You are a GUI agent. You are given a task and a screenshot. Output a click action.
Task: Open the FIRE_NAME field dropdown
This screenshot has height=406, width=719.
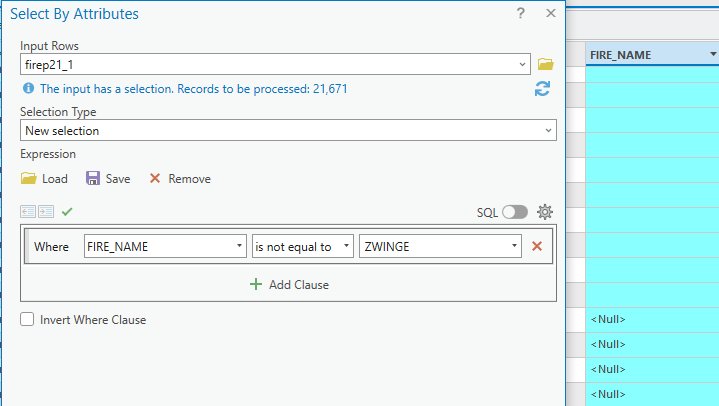[x=165, y=246]
